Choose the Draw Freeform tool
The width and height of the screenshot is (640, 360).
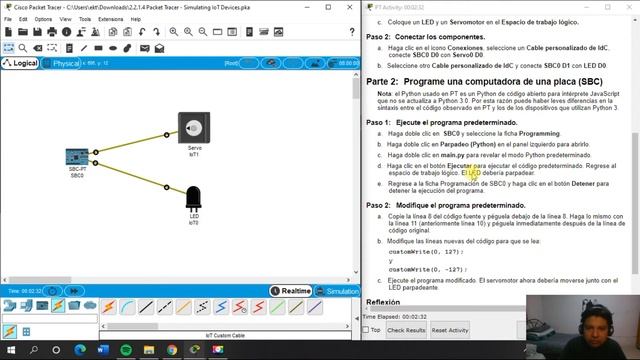(127, 48)
